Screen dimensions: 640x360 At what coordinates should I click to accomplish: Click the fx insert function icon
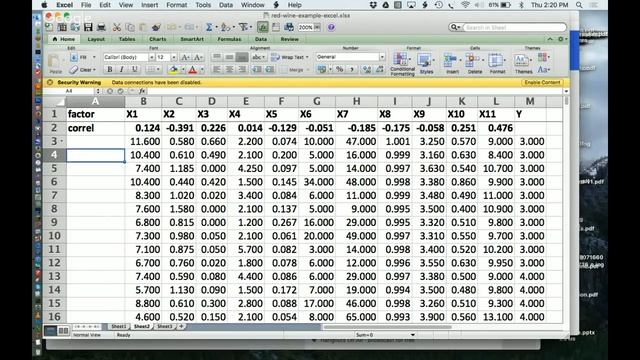point(142,91)
